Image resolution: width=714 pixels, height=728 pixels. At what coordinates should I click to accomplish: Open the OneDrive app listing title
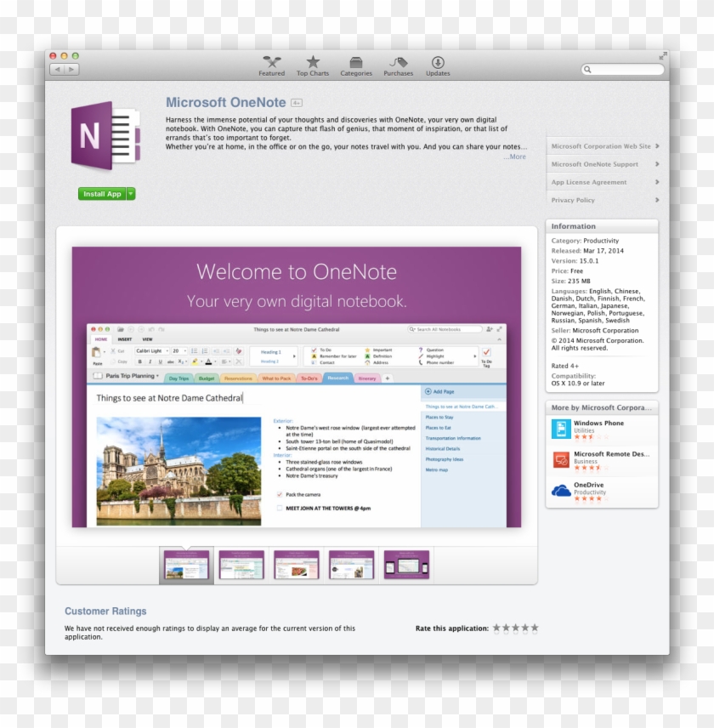(x=589, y=485)
